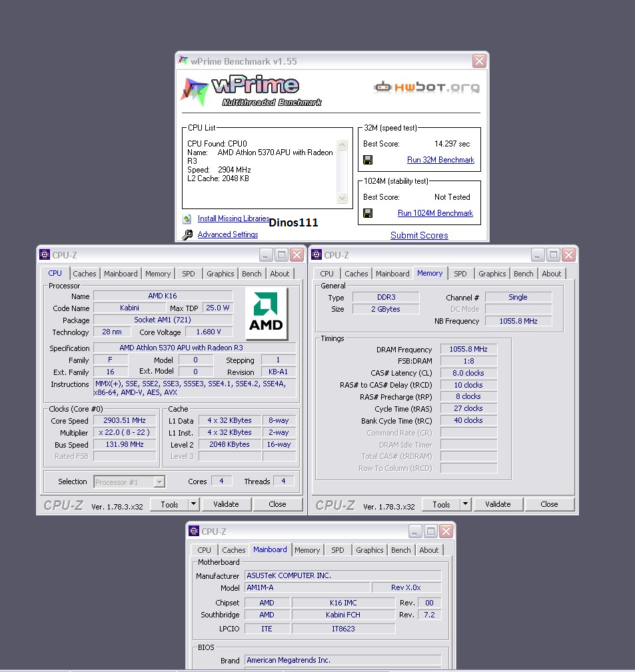Click the Core Speed value 2903.51 MHz
This screenshot has width=635, height=672.
[x=125, y=420]
